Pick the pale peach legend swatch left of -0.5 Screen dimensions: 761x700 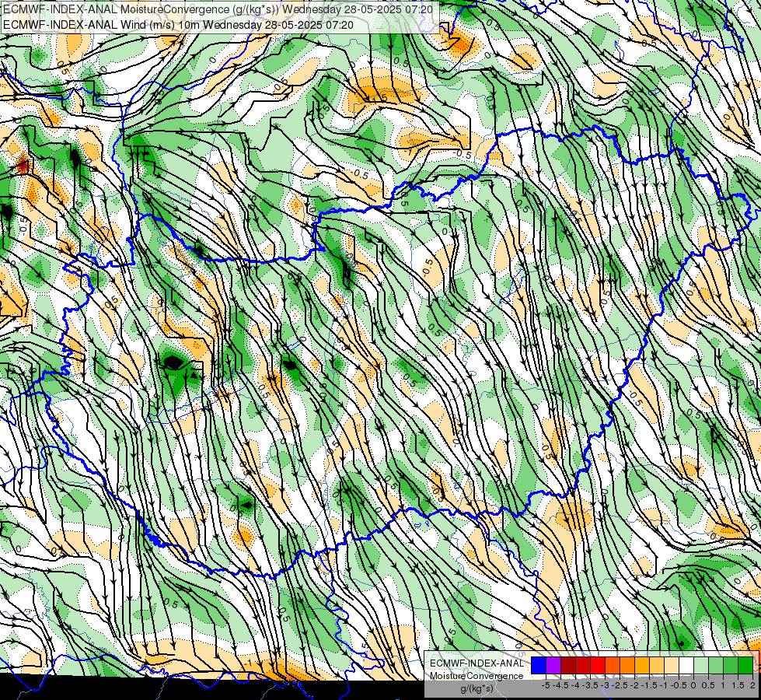tap(672, 665)
